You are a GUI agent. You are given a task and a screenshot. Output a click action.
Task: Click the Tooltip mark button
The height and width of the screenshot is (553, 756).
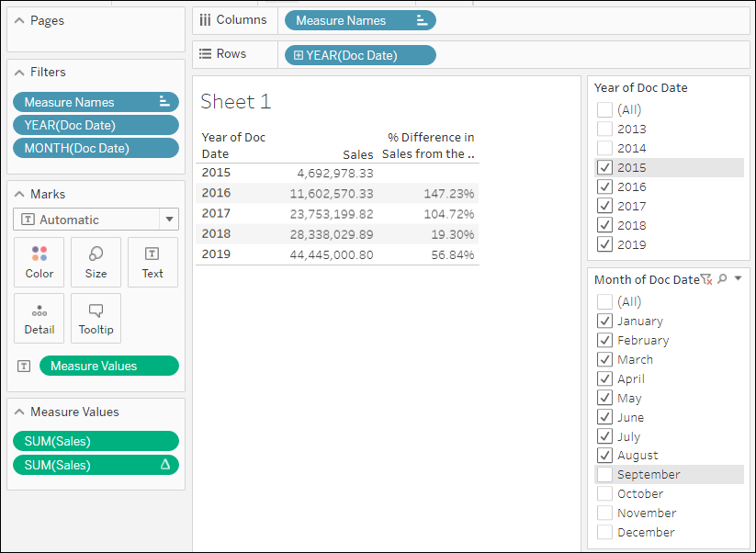pos(96,318)
